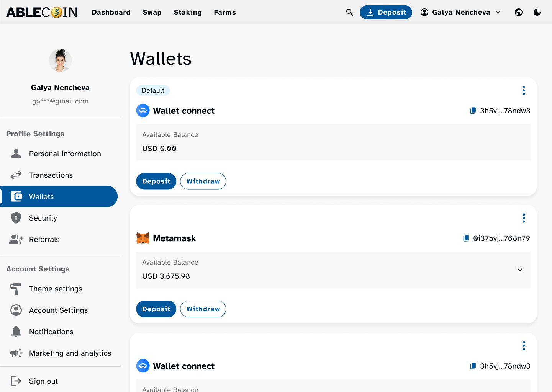The image size is (552, 392).
Task: Copy the Metamask wallet address icon
Action: click(466, 238)
